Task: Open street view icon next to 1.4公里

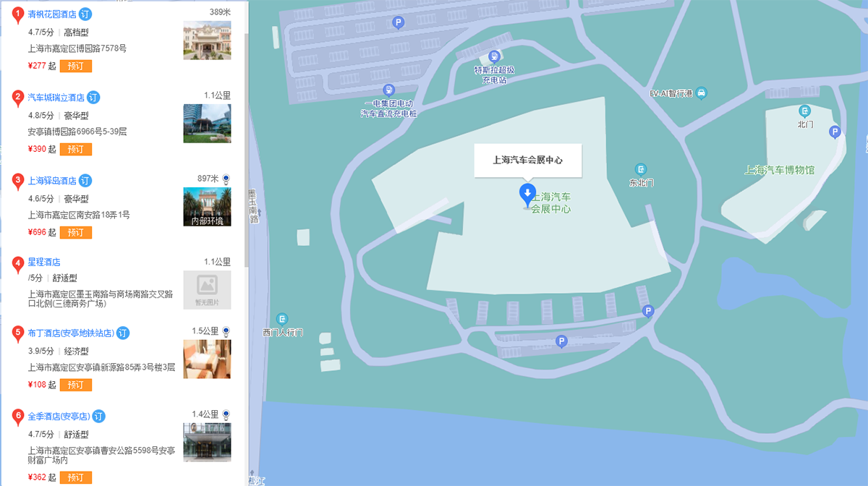Action: pos(226,414)
